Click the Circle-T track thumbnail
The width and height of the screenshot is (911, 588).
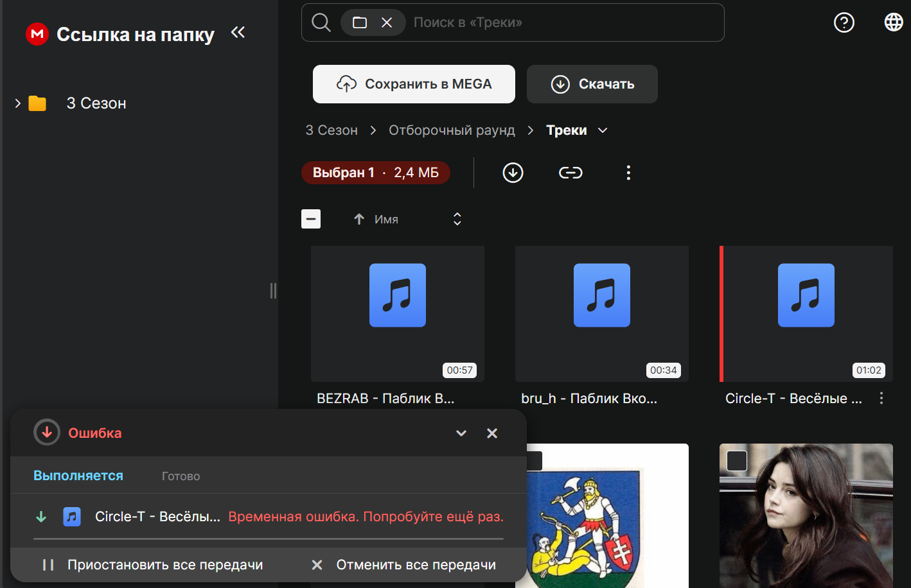pos(806,314)
